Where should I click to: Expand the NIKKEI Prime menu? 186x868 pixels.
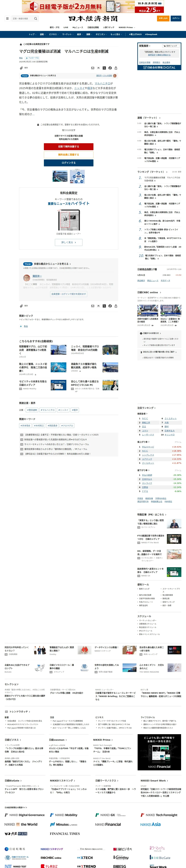tap(127, 27)
